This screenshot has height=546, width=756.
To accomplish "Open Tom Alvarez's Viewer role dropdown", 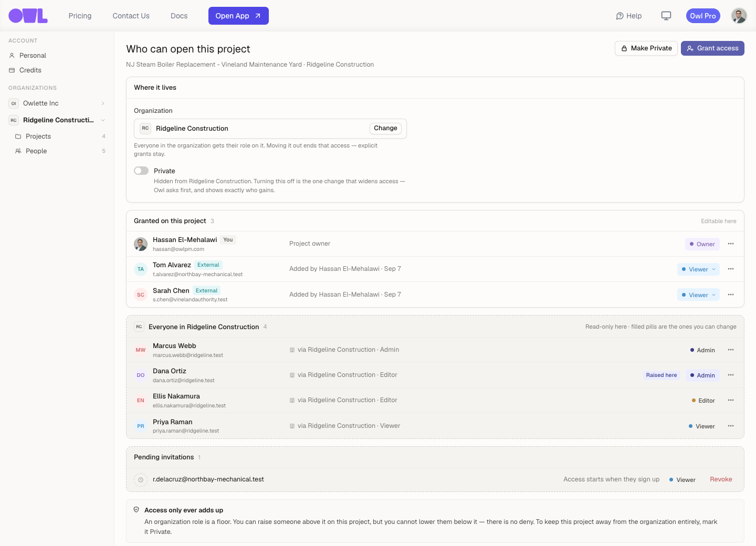I will tap(698, 269).
